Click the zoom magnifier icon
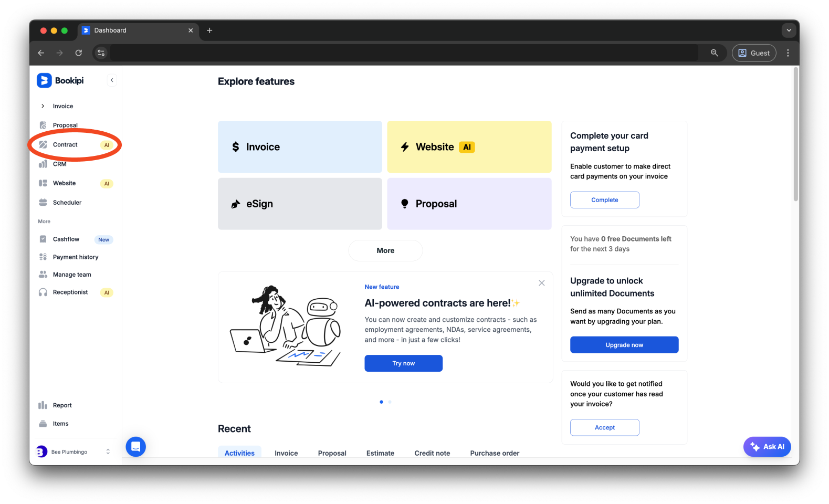829x504 pixels. pos(715,53)
